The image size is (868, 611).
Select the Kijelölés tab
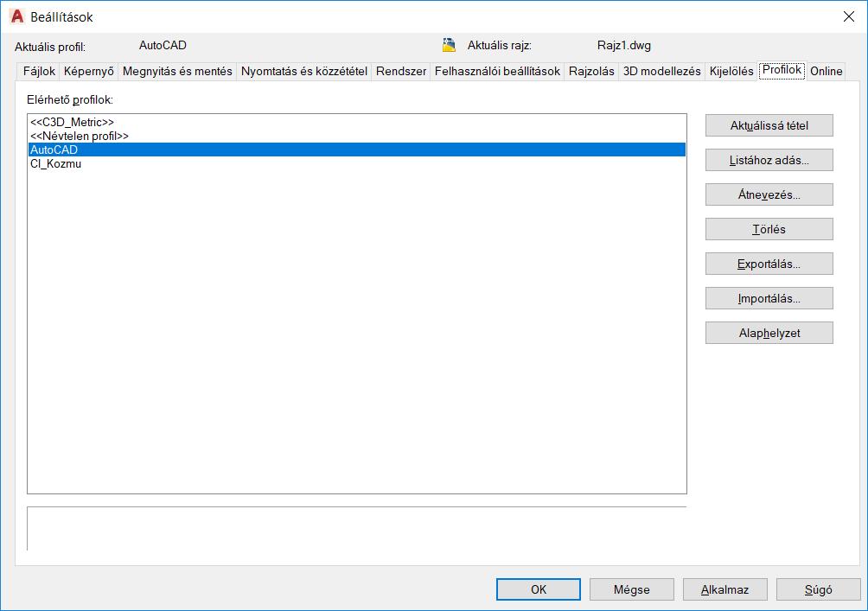731,72
